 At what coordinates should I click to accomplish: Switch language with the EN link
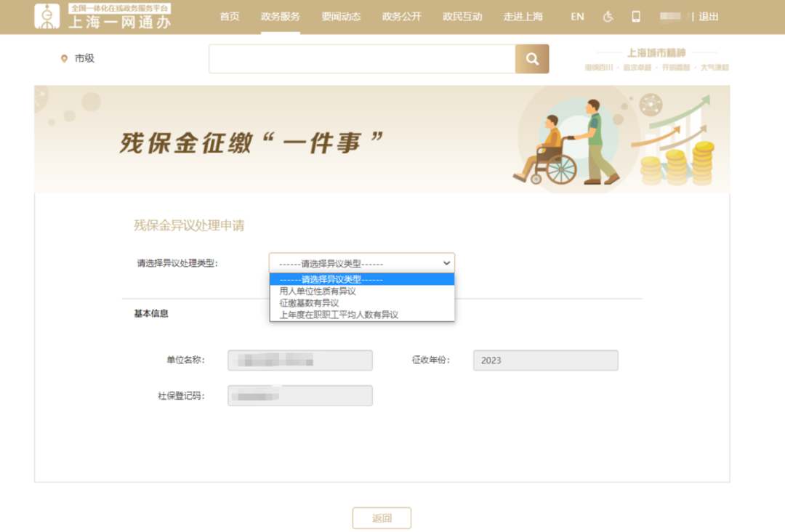pyautogui.click(x=577, y=17)
